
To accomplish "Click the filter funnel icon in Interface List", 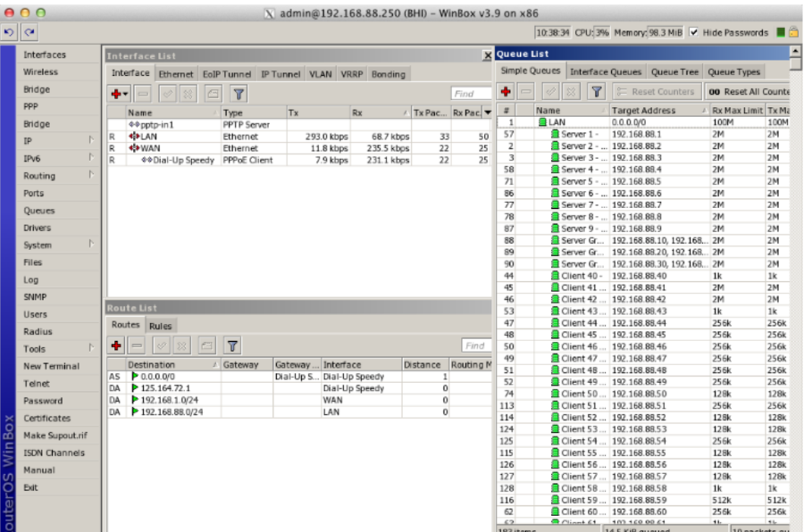I will pyautogui.click(x=239, y=94).
